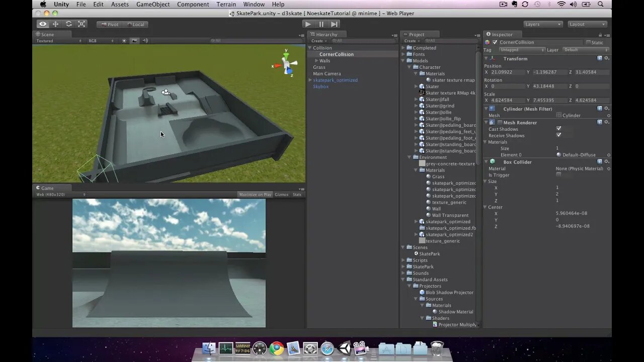
Task: Click the Step frame button
Action: [x=335, y=24]
